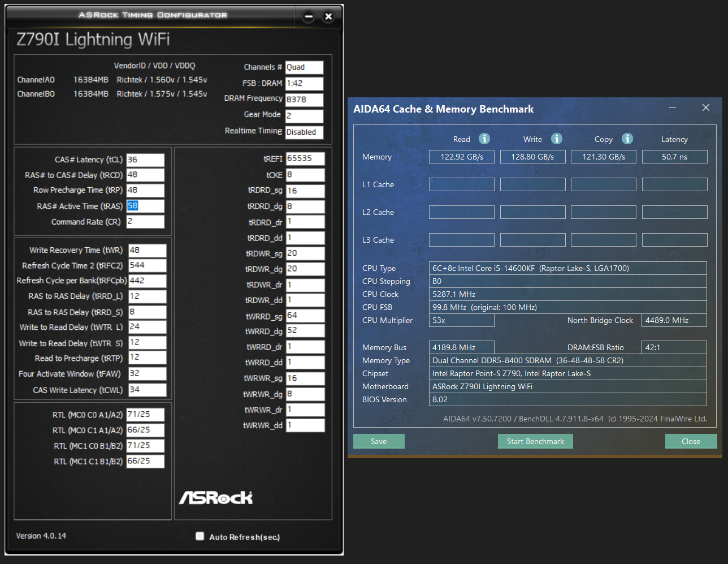Select the tREFI value field
This screenshot has width=728, height=564.
click(x=305, y=159)
